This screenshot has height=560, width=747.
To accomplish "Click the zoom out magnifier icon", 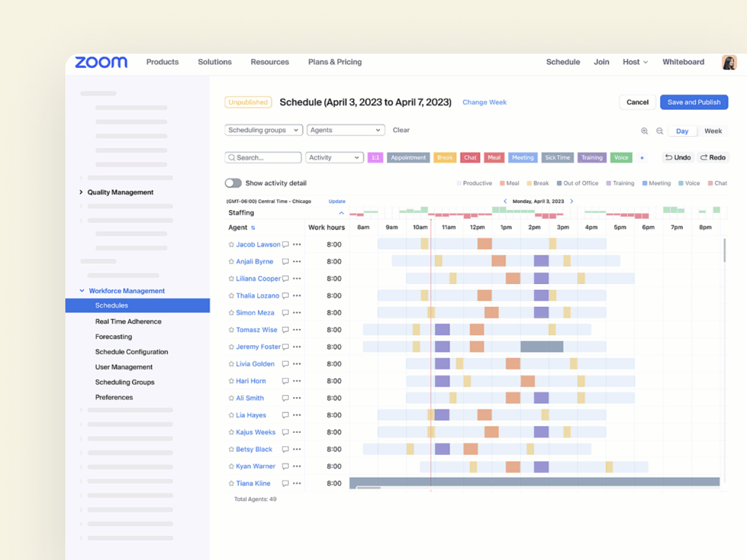I will point(659,131).
